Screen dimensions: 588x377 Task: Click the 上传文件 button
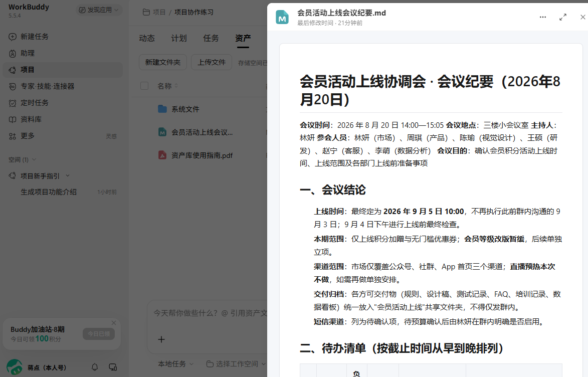[212, 62]
